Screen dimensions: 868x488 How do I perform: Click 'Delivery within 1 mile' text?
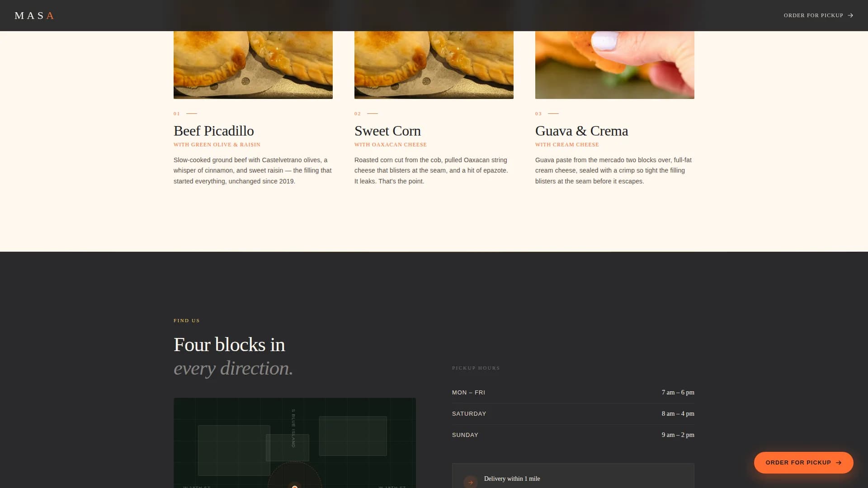coord(512,479)
